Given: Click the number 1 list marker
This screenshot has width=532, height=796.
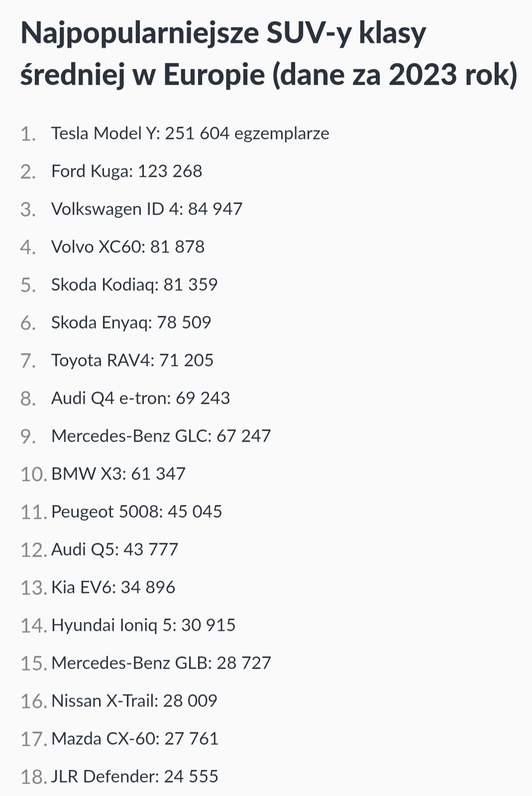Looking at the screenshot, I should tap(28, 134).
